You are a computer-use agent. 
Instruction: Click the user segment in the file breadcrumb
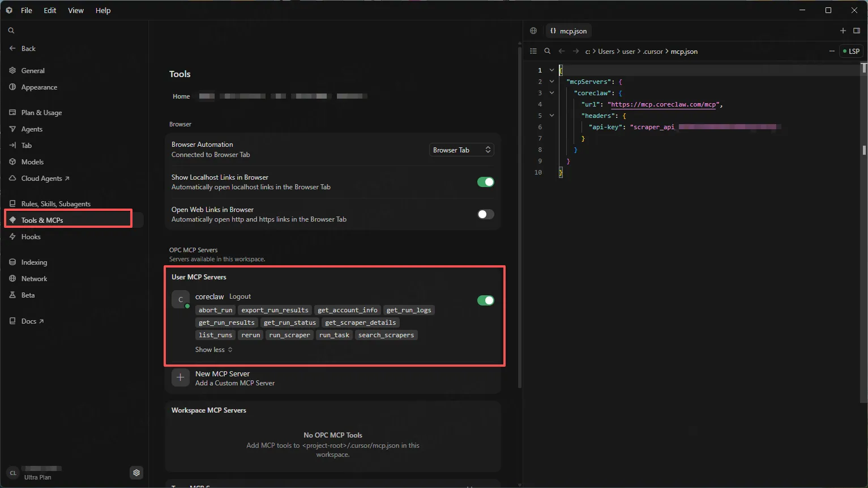[628, 52]
